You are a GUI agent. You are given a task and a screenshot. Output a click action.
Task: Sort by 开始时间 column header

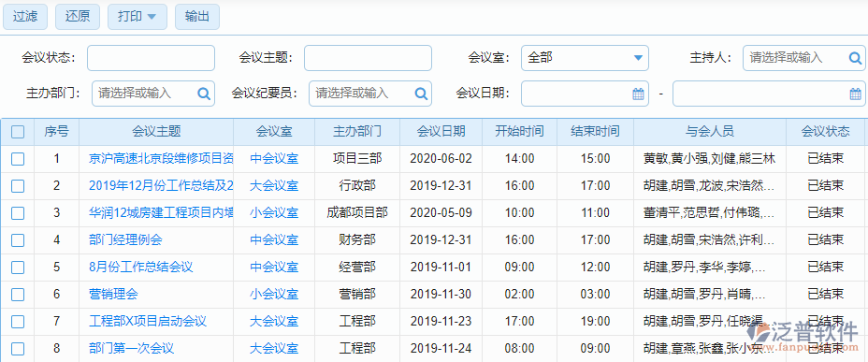pyautogui.click(x=519, y=132)
